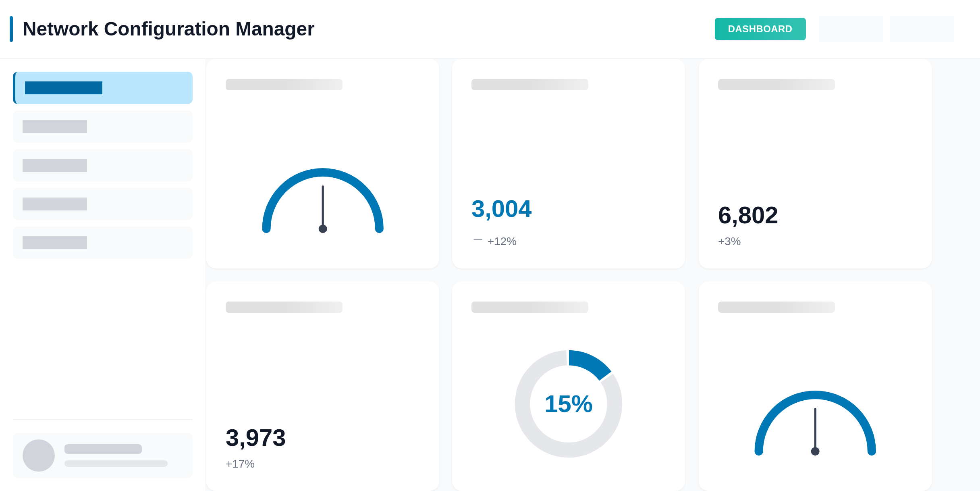Open the last sidebar navigation item
980x491 pixels.
coord(103,243)
